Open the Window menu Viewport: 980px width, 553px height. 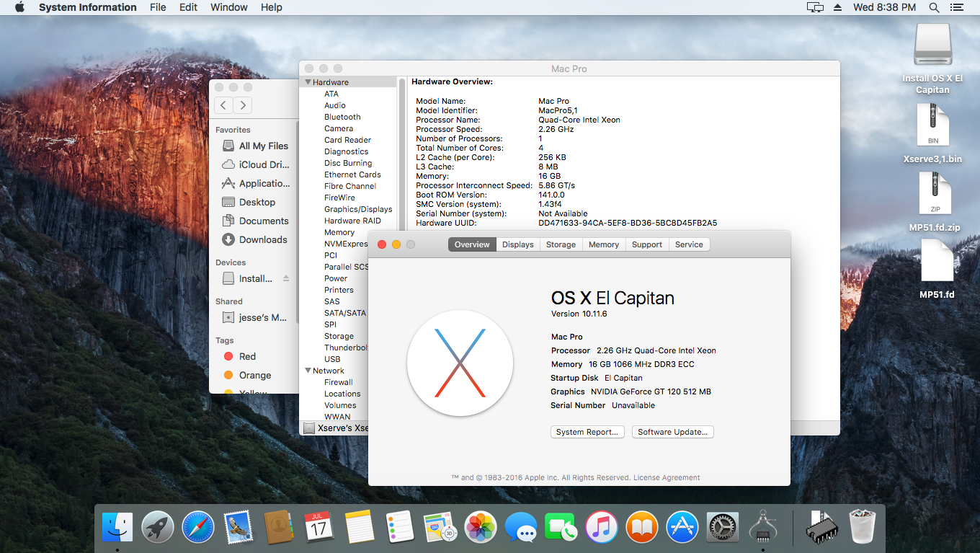coord(229,7)
